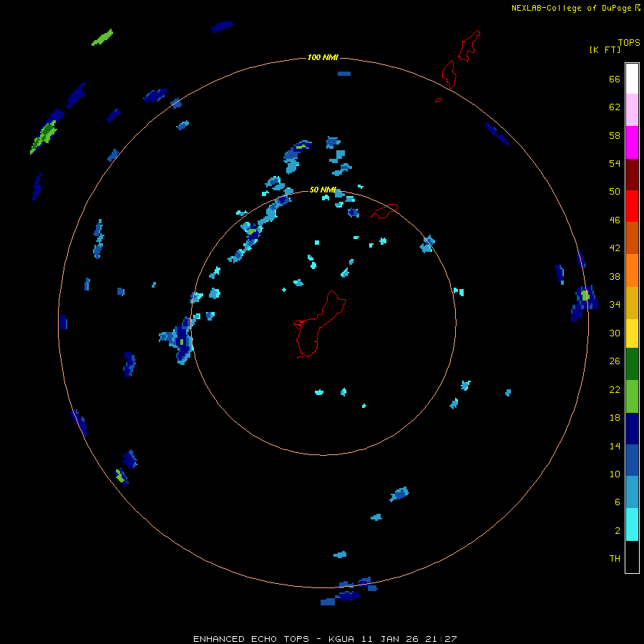Select the black TH threshold swatch
The width and height of the screenshot is (644, 644).
[632, 557]
